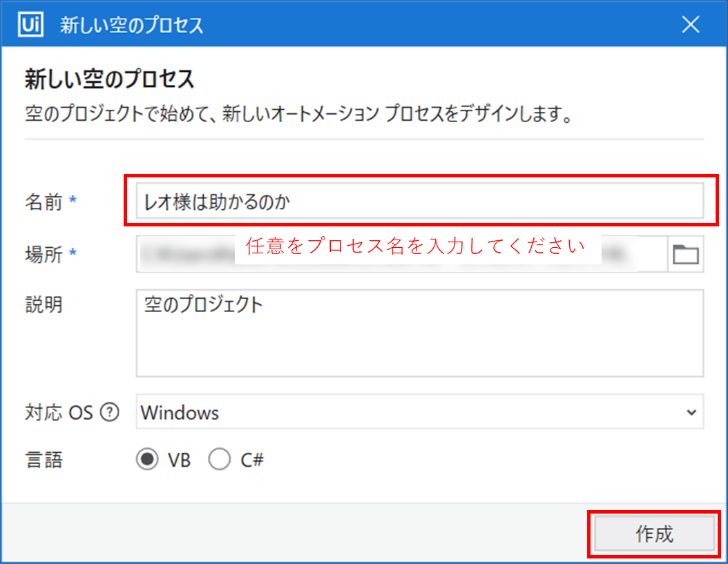Click the 説明 description text area
The height and width of the screenshot is (564, 728).
[x=420, y=333]
